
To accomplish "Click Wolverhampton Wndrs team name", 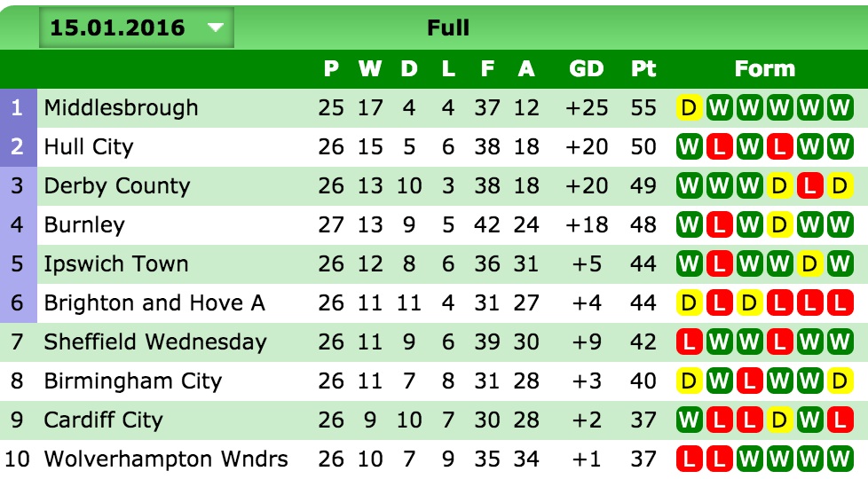I will point(166,459).
